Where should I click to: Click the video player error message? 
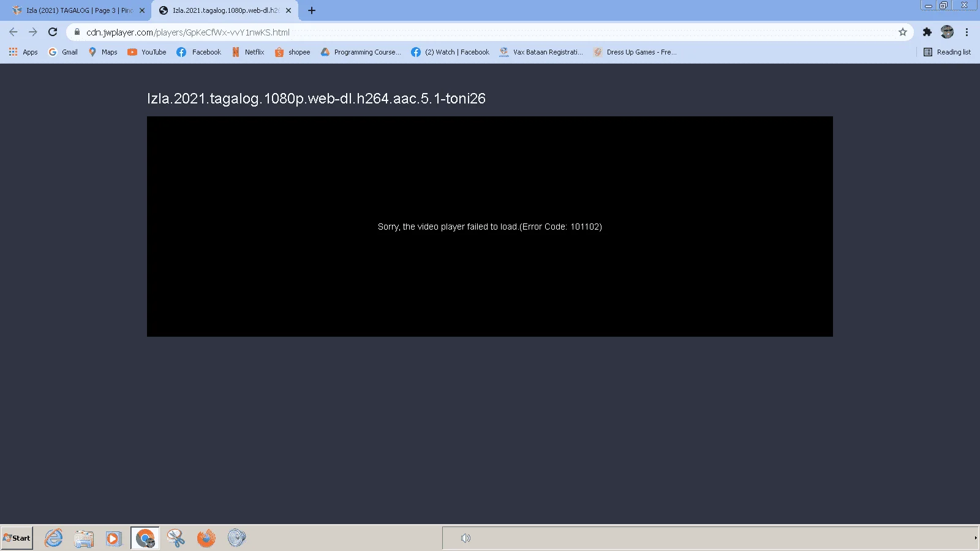[490, 227]
